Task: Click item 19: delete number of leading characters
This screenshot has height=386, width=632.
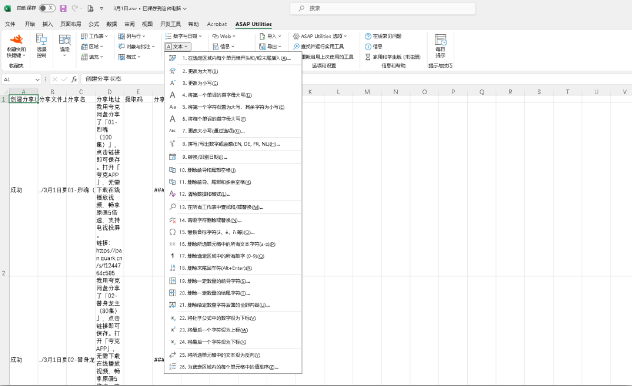Action: 233,281
